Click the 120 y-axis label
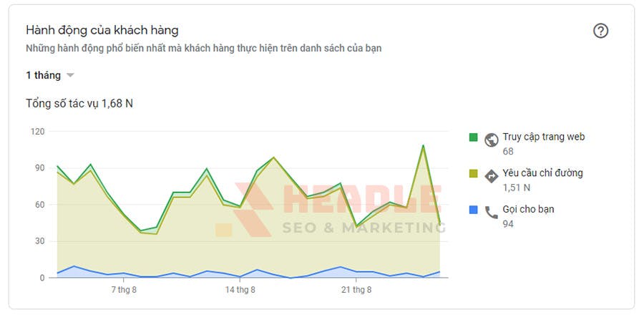The height and width of the screenshot is (315, 644). [38, 132]
